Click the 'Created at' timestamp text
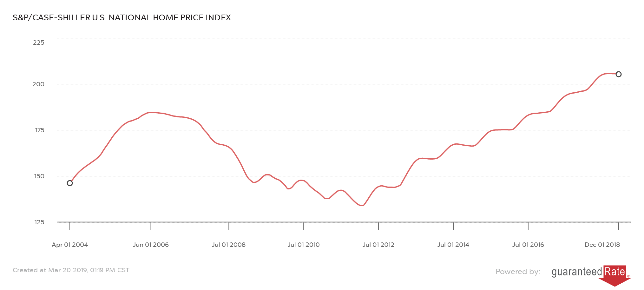The height and width of the screenshot is (290, 644). pos(71,270)
